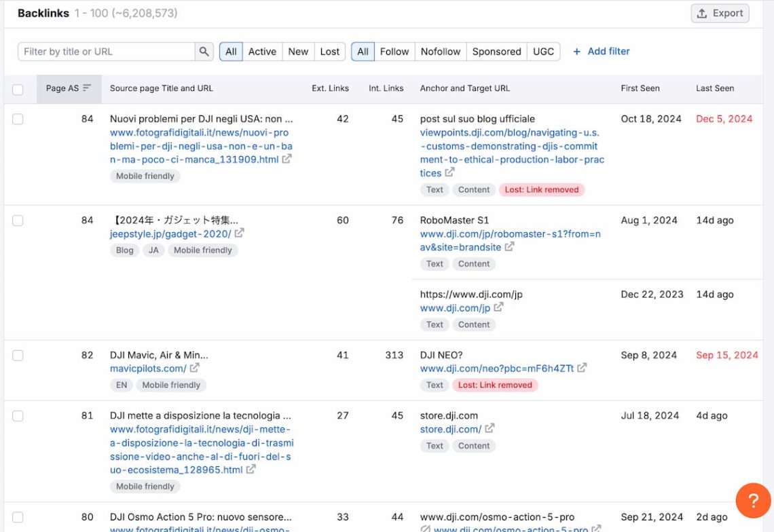Viewport: 774px width, 532px height.
Task: Open external icon after dji.com/neo target URL
Action: pyautogui.click(x=582, y=368)
